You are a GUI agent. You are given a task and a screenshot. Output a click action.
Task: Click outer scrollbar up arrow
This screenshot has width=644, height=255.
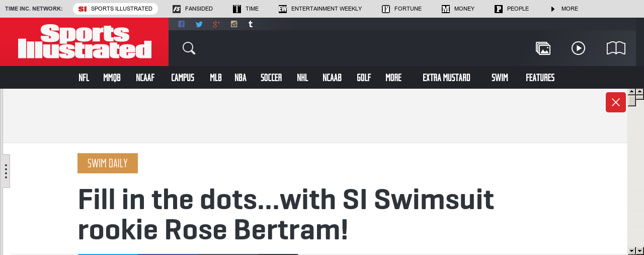tap(640, 92)
